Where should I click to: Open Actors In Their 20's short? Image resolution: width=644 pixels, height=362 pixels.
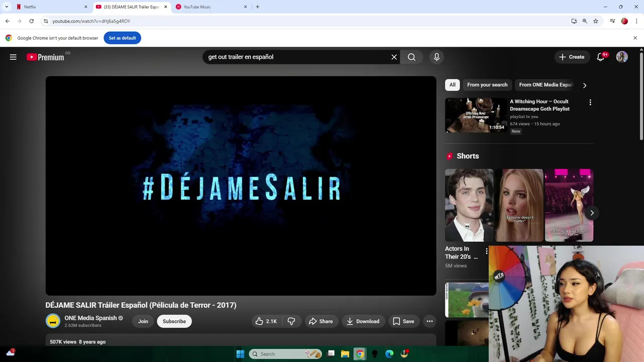pyautogui.click(x=469, y=205)
